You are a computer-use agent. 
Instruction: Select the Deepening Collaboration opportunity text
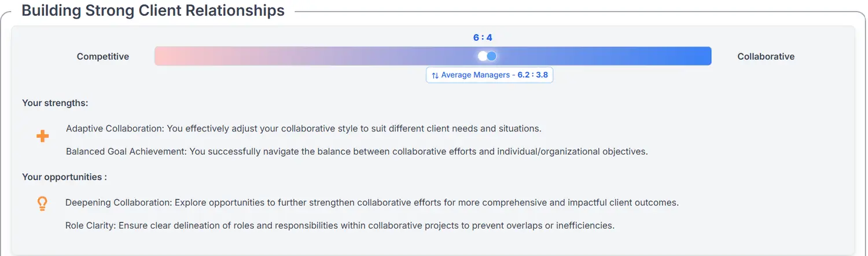[372, 203]
